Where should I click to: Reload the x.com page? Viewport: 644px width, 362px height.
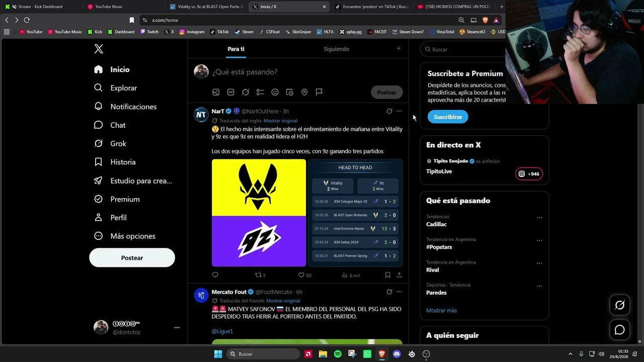pos(27,20)
